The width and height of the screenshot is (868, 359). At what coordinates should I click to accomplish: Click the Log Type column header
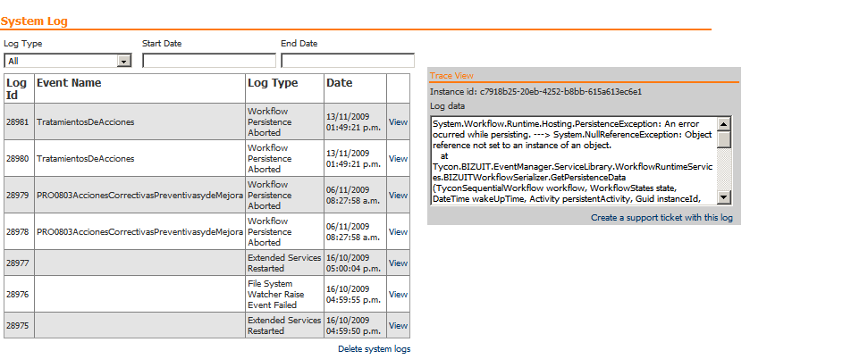pyautogui.click(x=273, y=83)
